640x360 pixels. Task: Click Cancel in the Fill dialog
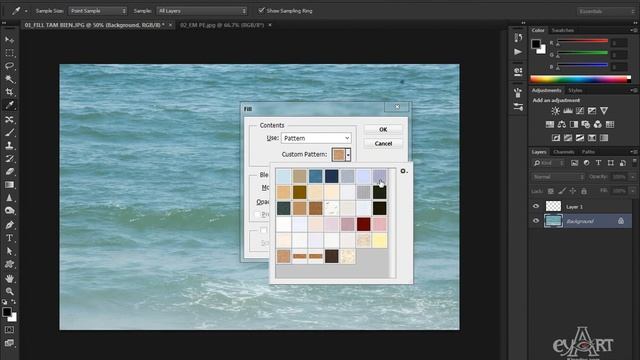(x=383, y=144)
